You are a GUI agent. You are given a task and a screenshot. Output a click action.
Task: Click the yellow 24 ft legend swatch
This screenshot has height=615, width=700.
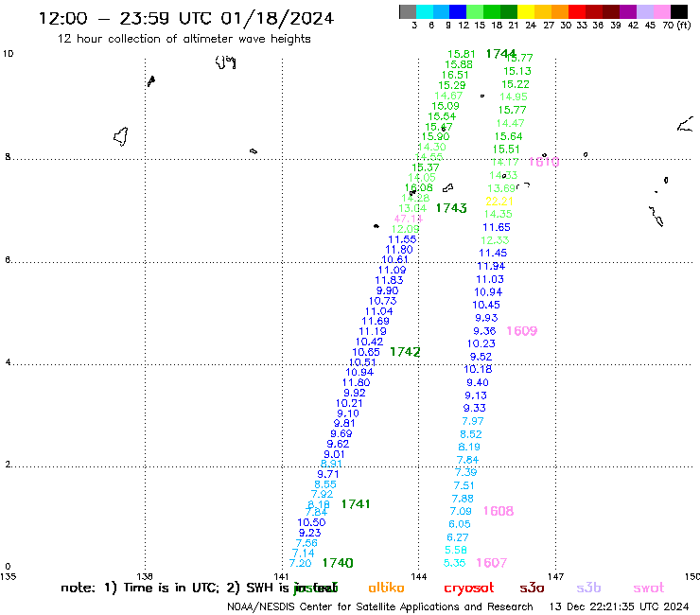pos(526,11)
